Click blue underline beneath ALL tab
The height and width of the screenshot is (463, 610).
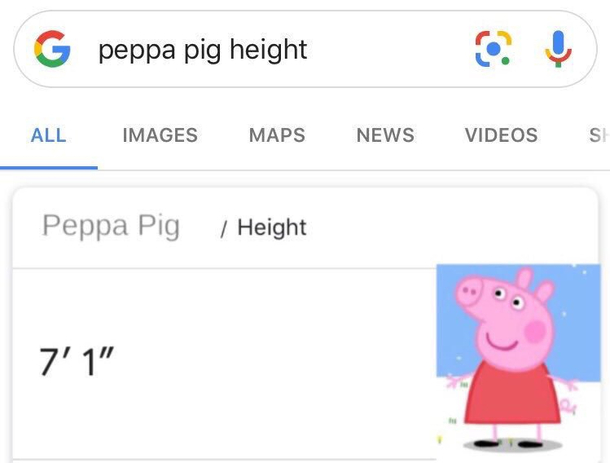click(x=49, y=168)
